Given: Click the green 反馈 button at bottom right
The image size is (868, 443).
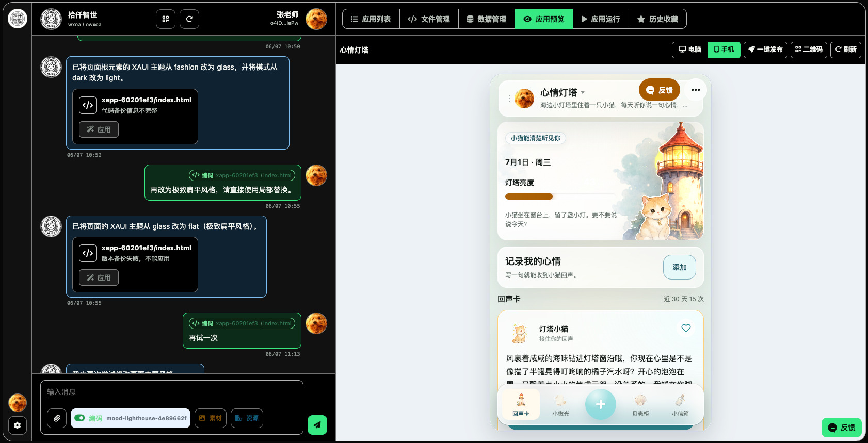Looking at the screenshot, I should pos(842,428).
